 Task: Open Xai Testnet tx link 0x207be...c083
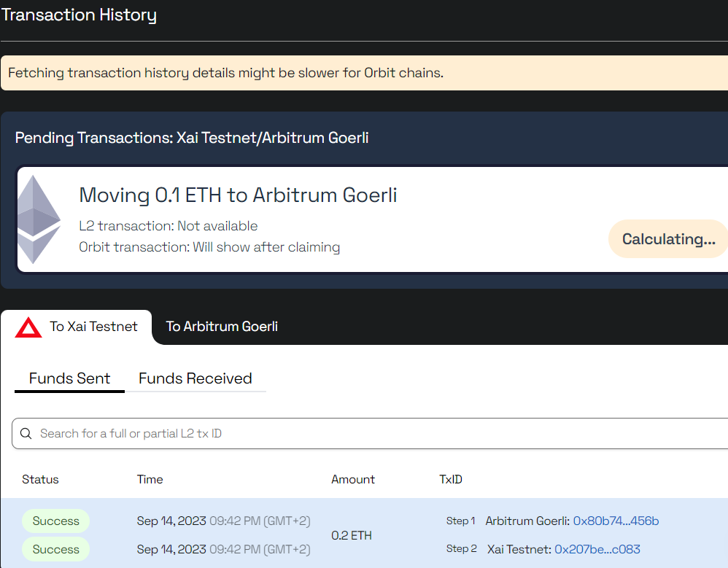click(x=597, y=550)
